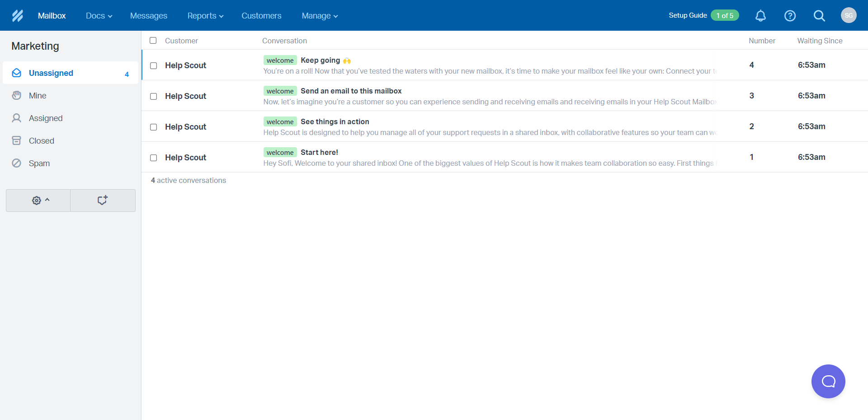This screenshot has height=420, width=868.
Task: Click the Assigned person icon
Action: [17, 118]
